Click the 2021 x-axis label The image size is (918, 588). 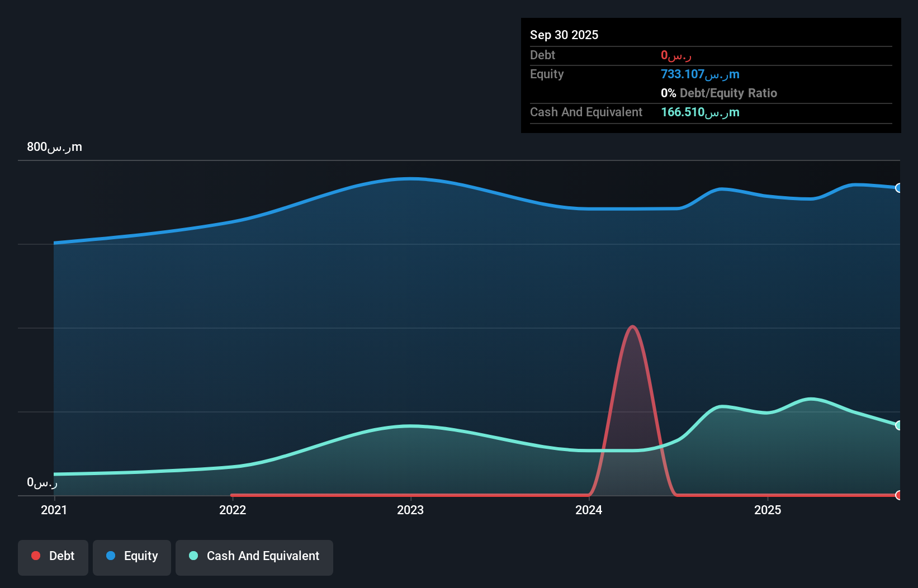point(54,510)
